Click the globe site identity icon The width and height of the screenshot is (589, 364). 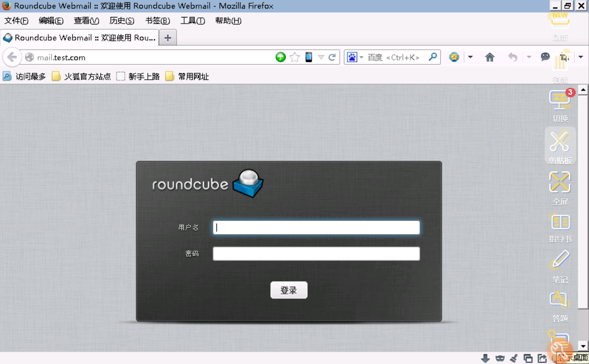click(29, 58)
